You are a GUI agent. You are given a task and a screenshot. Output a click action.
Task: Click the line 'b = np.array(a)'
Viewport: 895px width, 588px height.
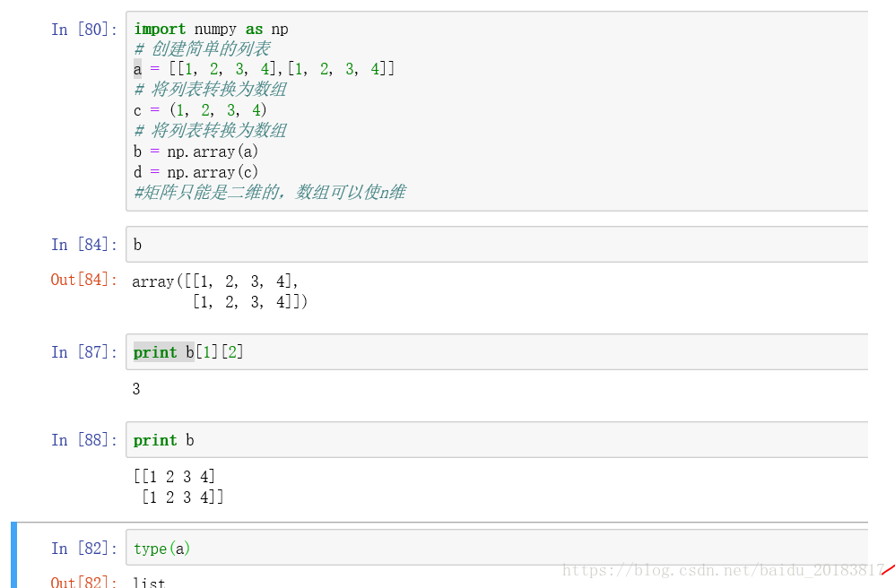[x=196, y=151]
